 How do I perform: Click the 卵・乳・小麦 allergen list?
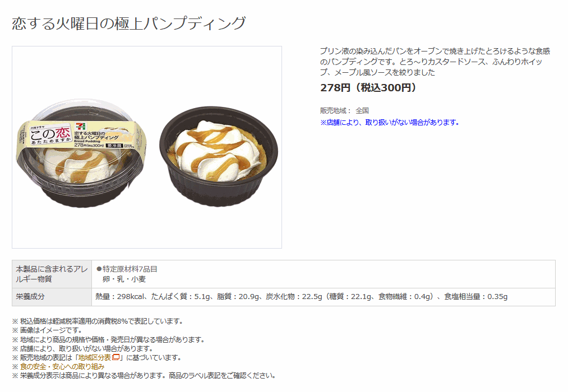click(124, 279)
